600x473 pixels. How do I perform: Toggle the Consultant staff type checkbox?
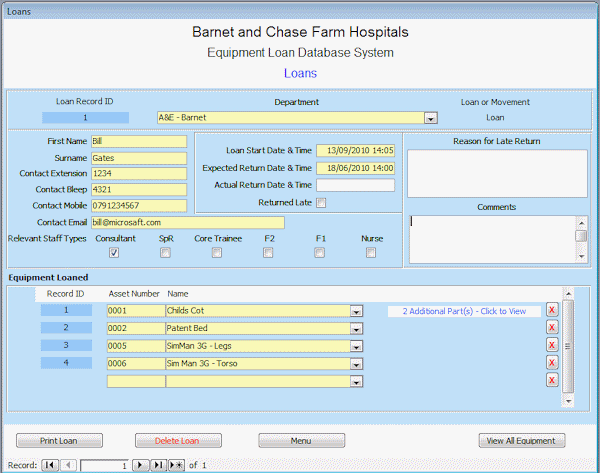tap(114, 253)
